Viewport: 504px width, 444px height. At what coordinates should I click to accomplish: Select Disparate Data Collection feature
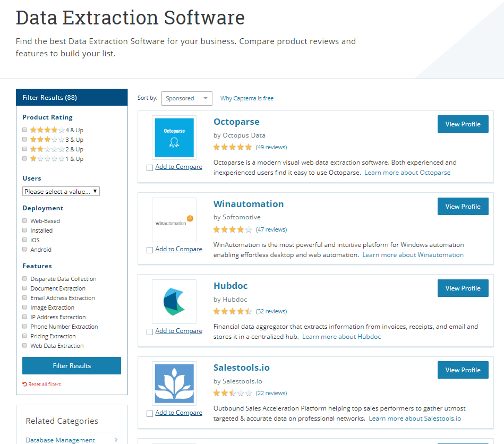(24, 279)
